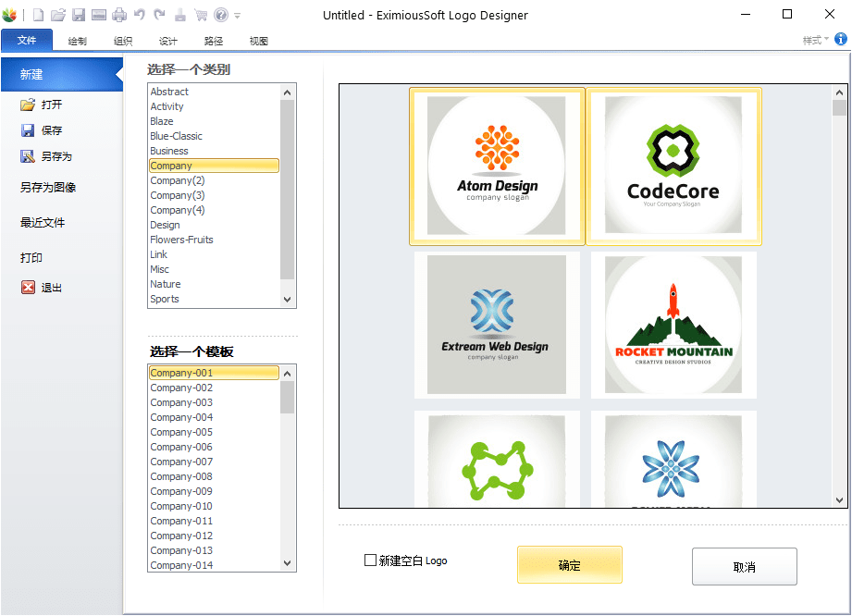Viewport: 852px width, 616px height.
Task: Select the green molecule logo thumbnail
Action: [x=497, y=459]
